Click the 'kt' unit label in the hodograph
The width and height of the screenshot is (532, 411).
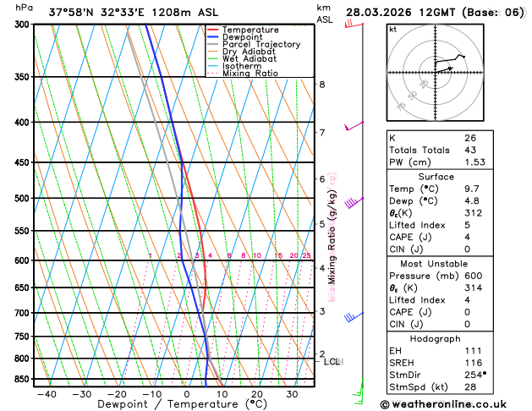click(x=393, y=30)
